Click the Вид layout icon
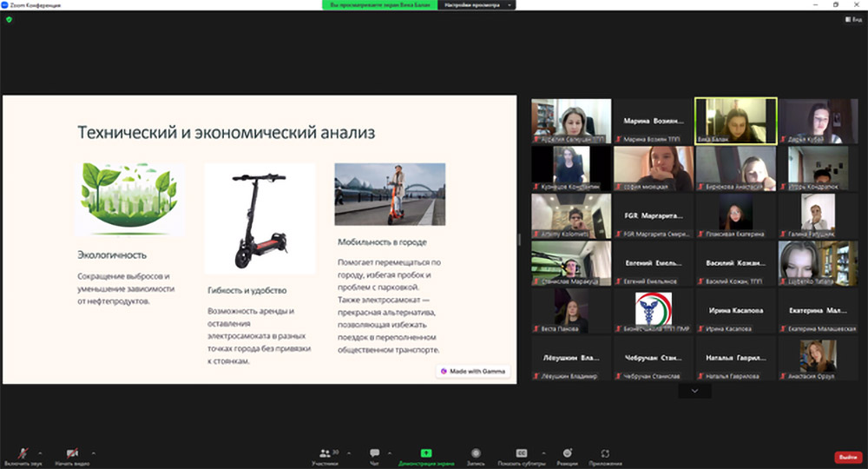Screen dimensions: 868x469 click(852, 18)
